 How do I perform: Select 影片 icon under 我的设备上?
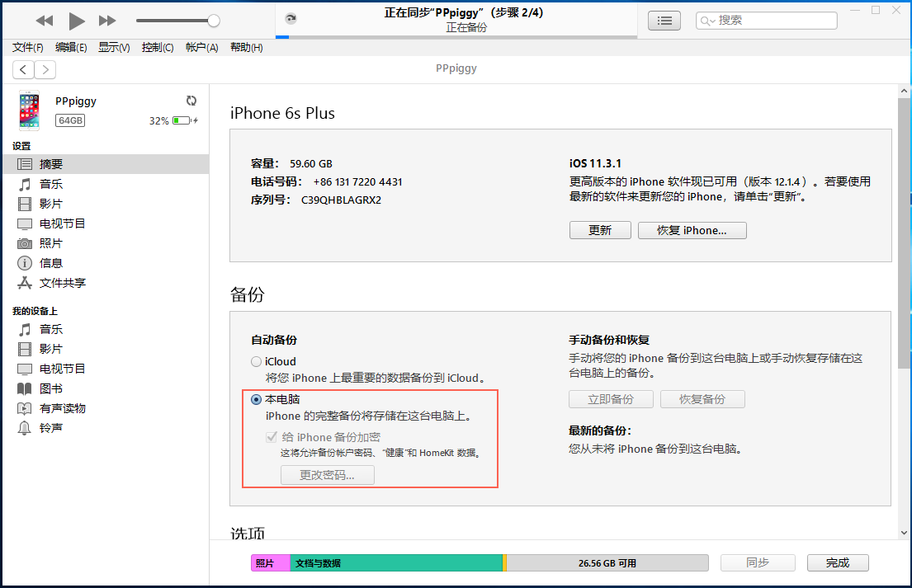point(25,349)
